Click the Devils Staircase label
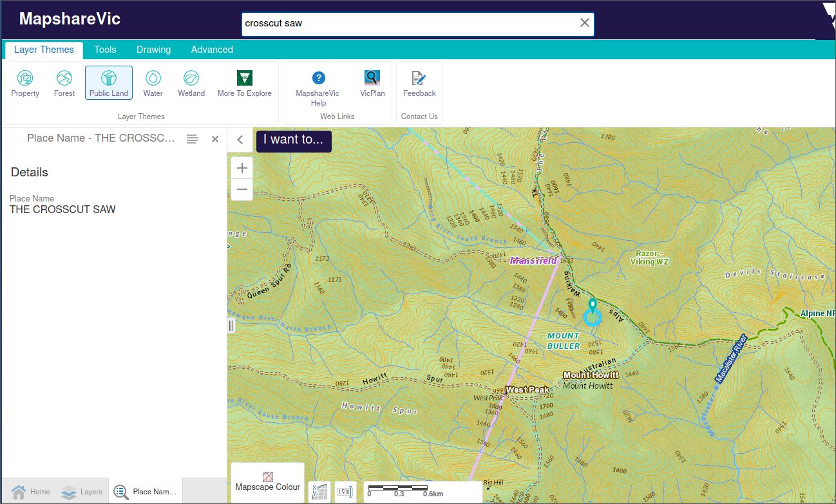836x504 pixels. tap(775, 274)
